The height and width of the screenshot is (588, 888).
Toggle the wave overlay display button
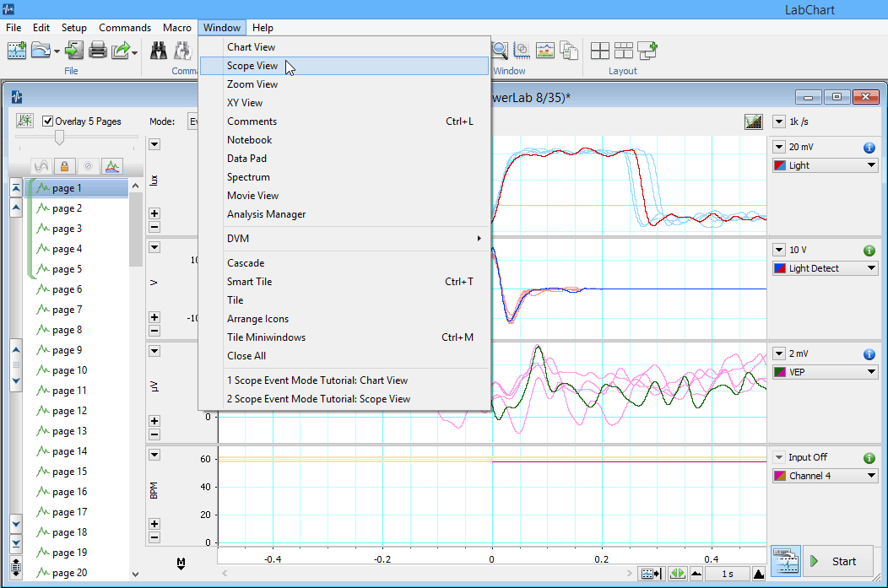click(x=41, y=165)
